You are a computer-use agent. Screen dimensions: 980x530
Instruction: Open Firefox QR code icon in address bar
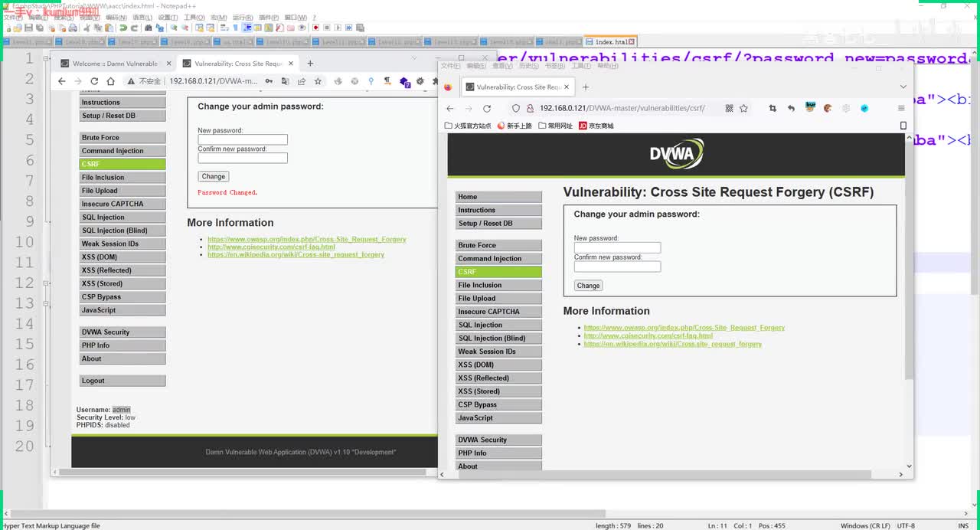click(729, 109)
